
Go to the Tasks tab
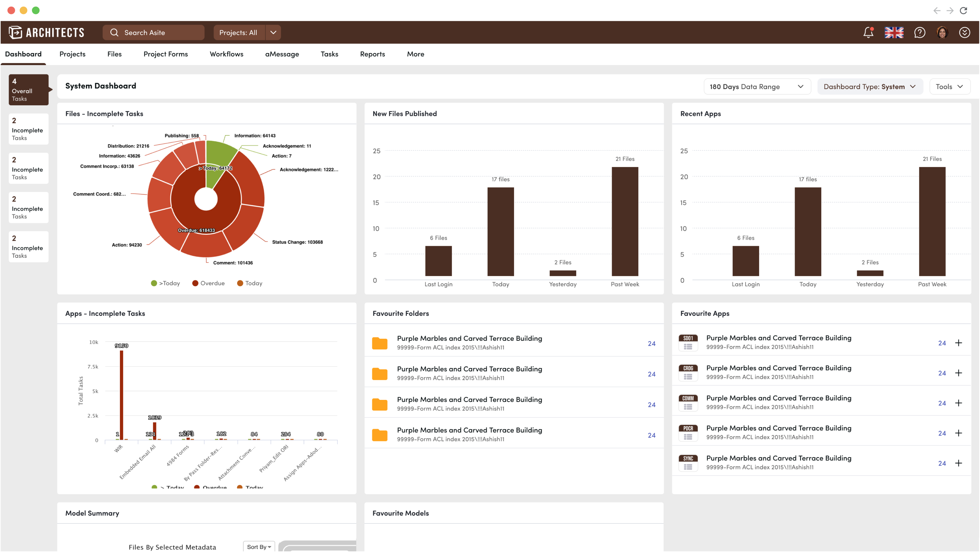click(329, 54)
